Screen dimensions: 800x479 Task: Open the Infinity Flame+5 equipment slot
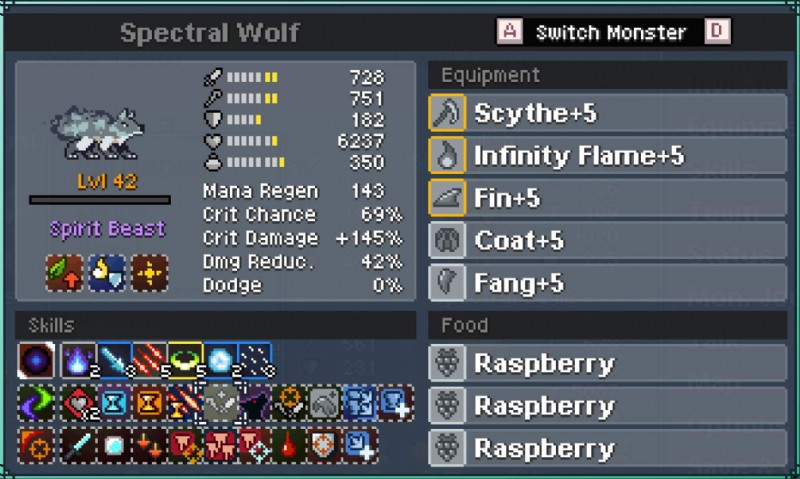pos(608,155)
